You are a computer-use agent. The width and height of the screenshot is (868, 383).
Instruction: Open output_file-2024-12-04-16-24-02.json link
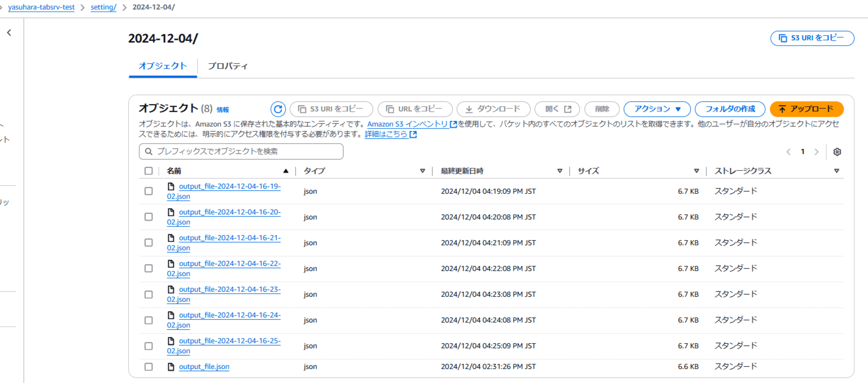[224, 320]
